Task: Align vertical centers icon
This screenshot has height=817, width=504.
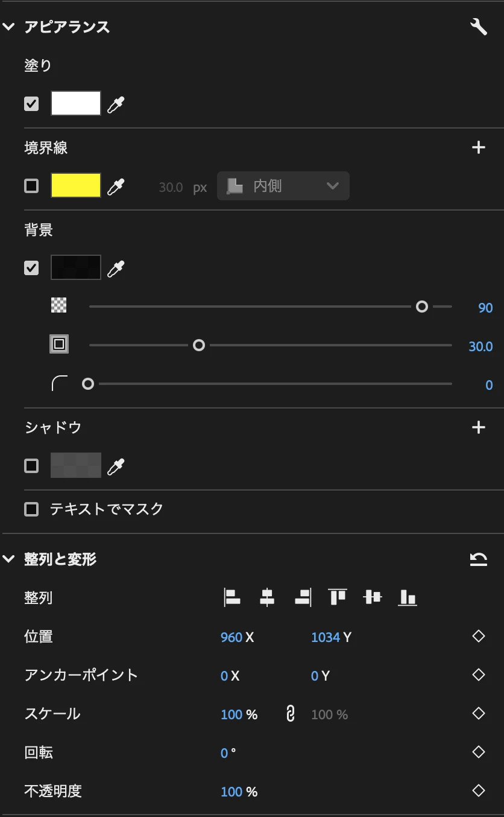Action: click(x=373, y=597)
